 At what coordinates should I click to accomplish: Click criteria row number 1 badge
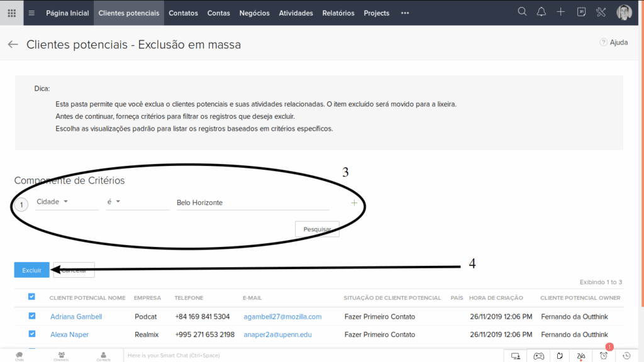[21, 204]
